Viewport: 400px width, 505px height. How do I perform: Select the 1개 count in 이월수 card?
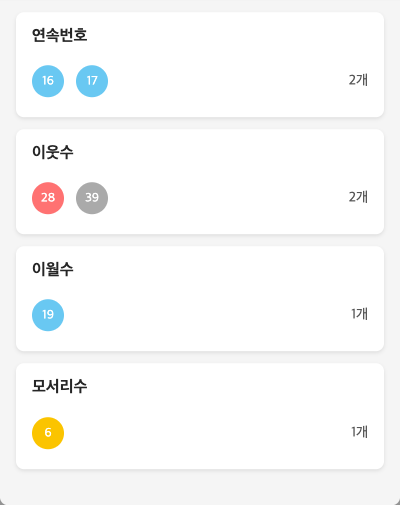click(359, 314)
